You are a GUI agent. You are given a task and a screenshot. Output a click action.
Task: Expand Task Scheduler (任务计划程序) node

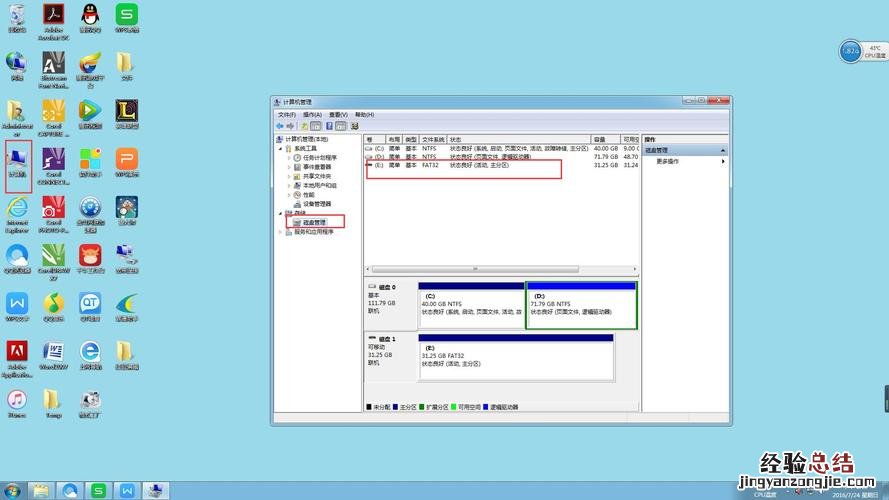point(289,158)
